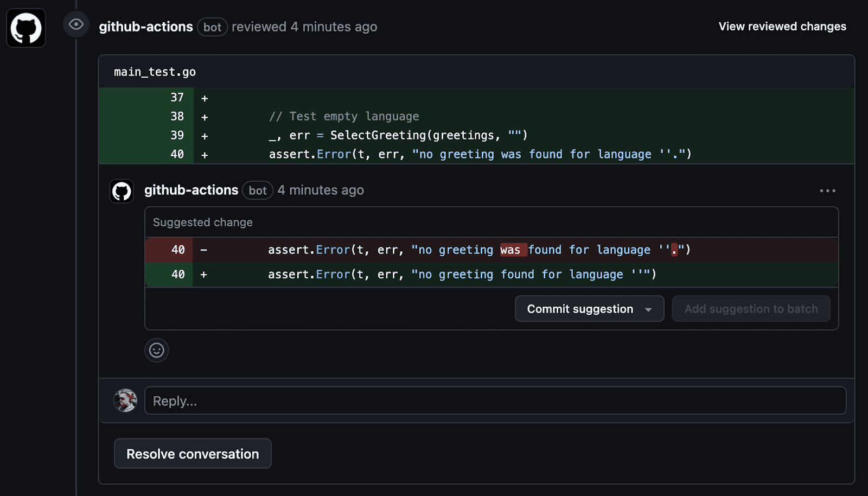868x496 pixels.
Task: Open the three-dot comment options menu
Action: click(827, 191)
